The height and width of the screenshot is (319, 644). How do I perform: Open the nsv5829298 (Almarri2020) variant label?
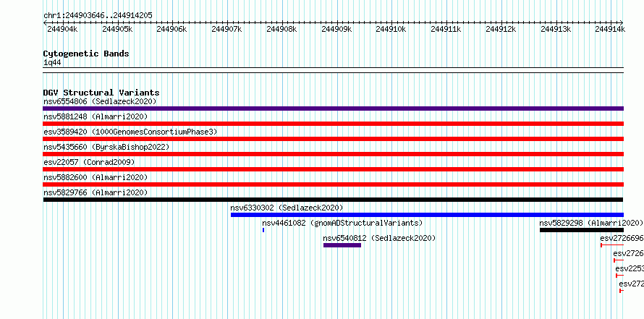(x=591, y=223)
